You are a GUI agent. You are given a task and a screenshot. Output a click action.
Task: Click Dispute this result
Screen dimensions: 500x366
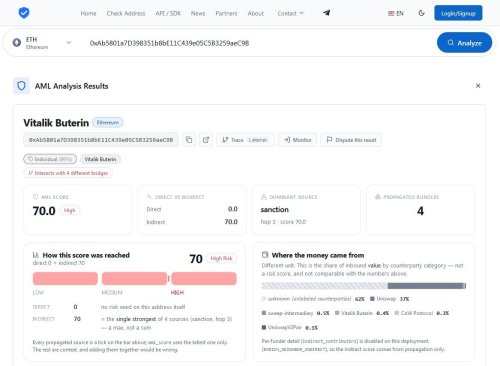click(351, 140)
